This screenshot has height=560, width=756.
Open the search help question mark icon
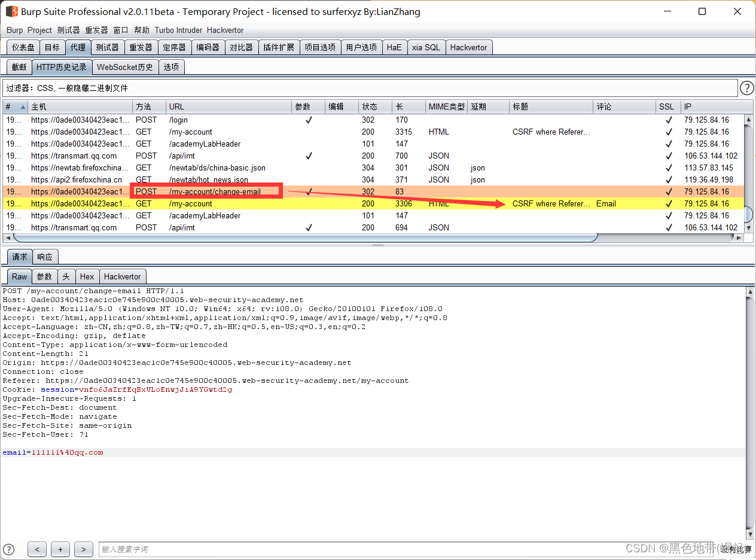pyautogui.click(x=9, y=549)
